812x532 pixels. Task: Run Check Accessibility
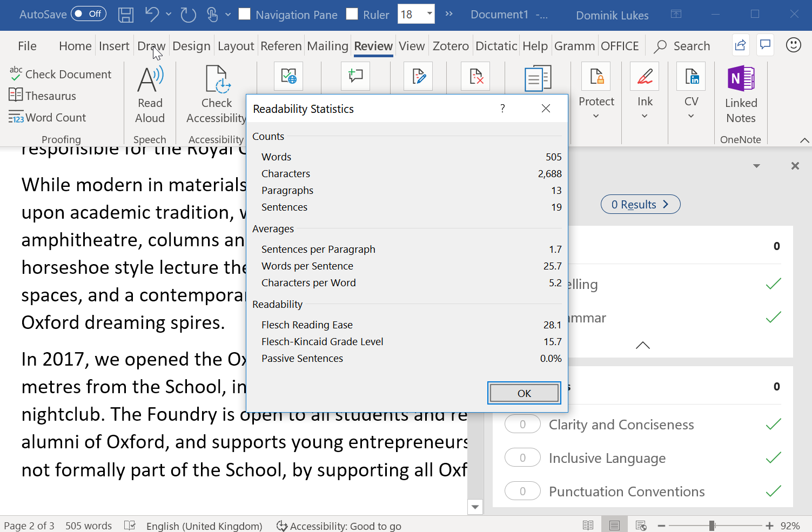[x=216, y=95]
